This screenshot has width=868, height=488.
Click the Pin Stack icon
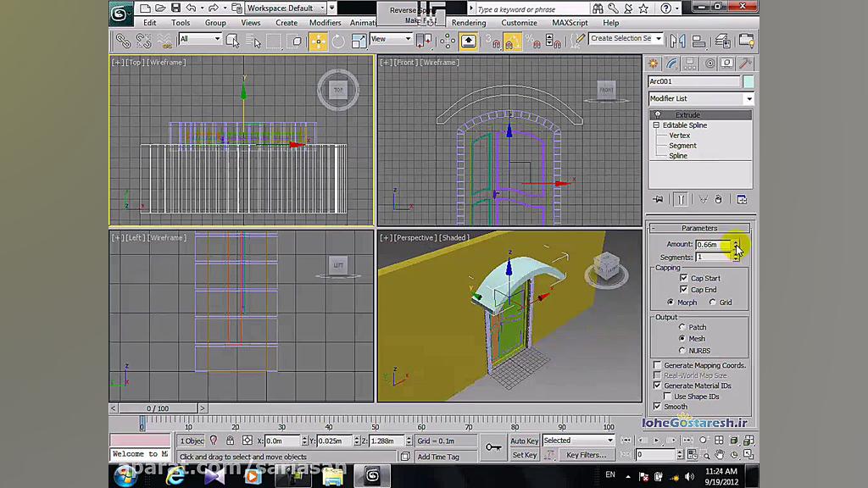(x=658, y=199)
